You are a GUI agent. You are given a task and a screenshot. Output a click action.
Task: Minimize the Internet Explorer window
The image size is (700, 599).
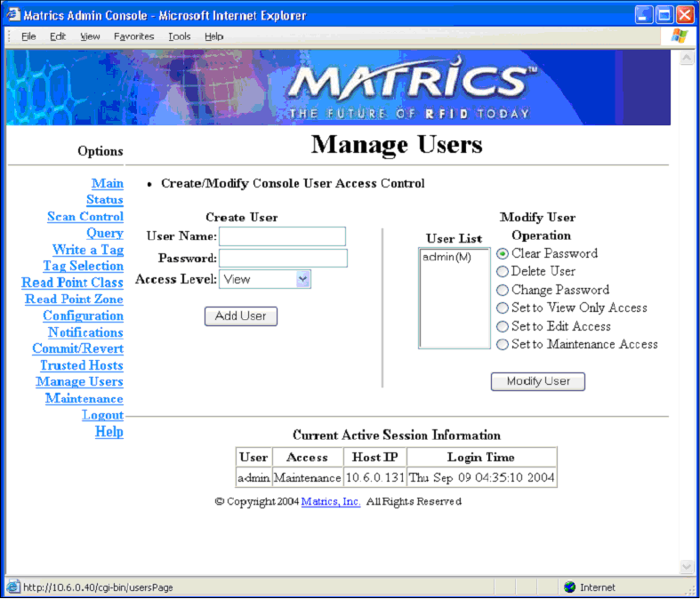643,15
